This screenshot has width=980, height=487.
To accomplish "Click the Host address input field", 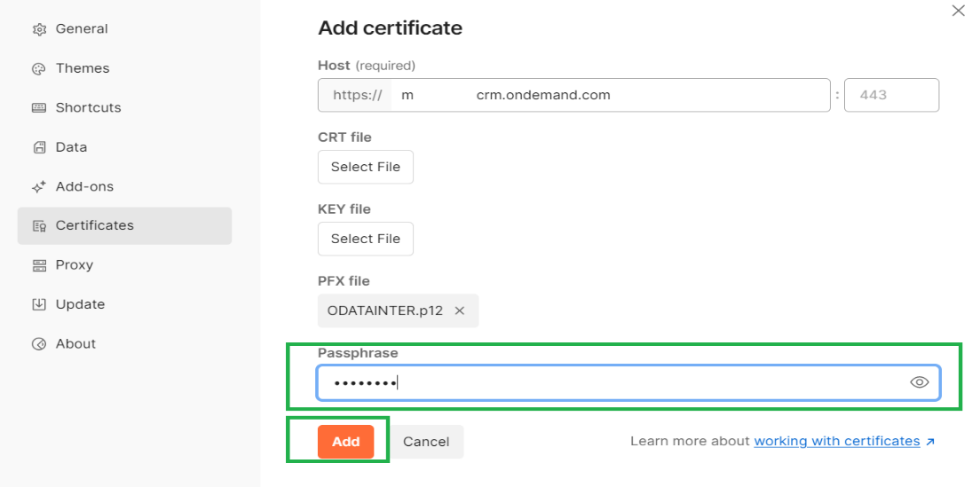I will 611,96.
